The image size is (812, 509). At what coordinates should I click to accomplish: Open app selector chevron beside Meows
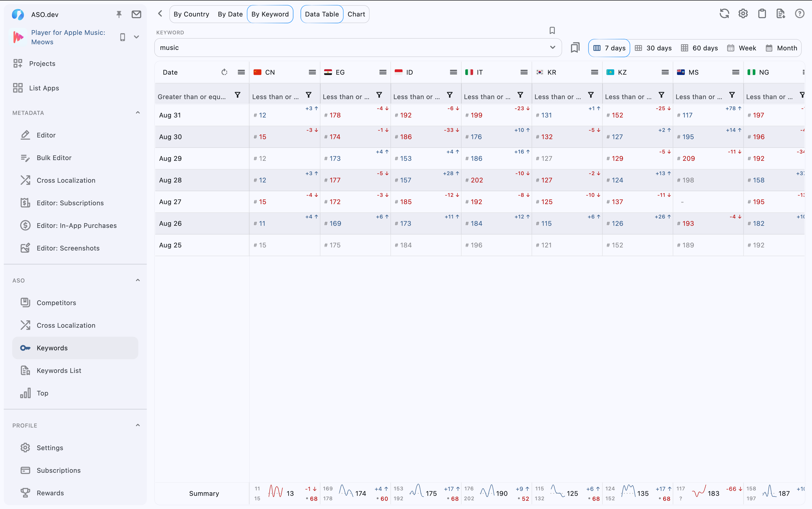click(136, 37)
